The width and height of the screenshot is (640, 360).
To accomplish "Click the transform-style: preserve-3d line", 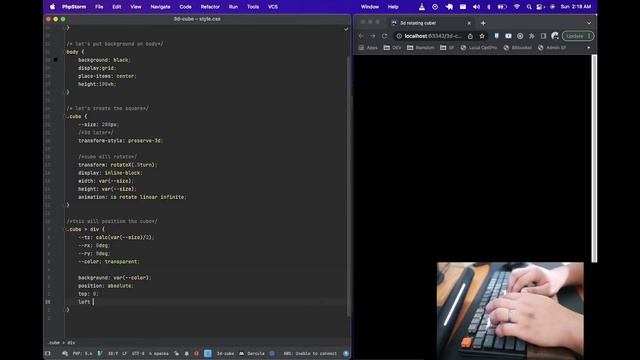I will (120, 140).
